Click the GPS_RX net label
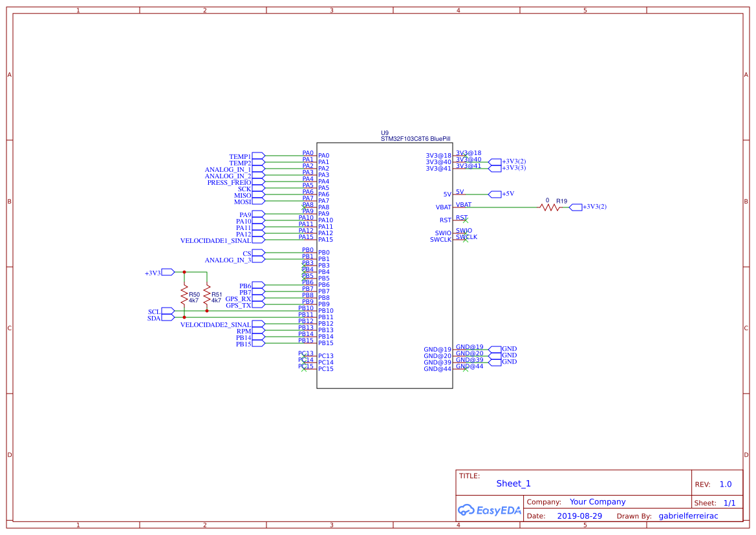This screenshot has width=756, height=535. coord(238,299)
